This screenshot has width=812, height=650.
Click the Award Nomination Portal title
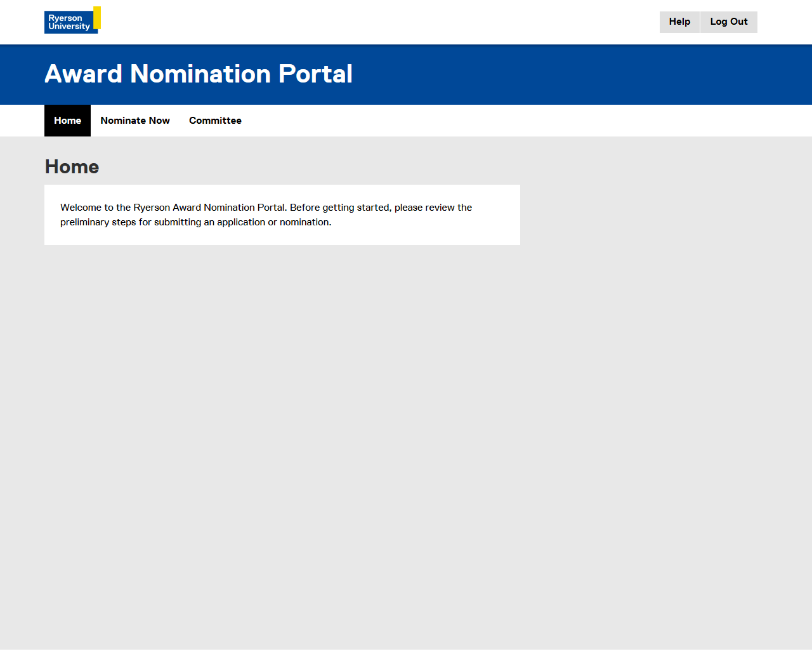[x=198, y=74]
